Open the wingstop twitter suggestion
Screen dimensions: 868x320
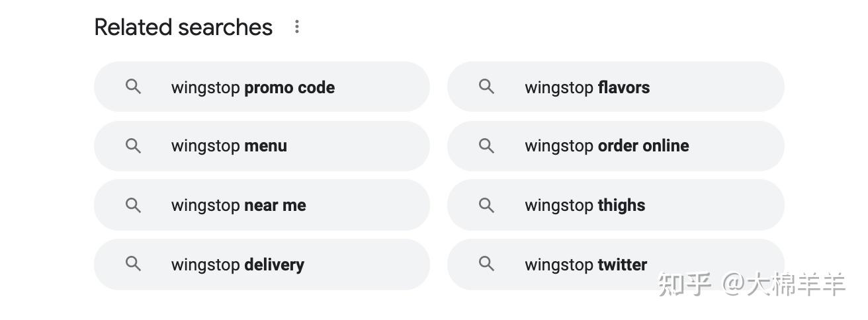[x=616, y=264]
